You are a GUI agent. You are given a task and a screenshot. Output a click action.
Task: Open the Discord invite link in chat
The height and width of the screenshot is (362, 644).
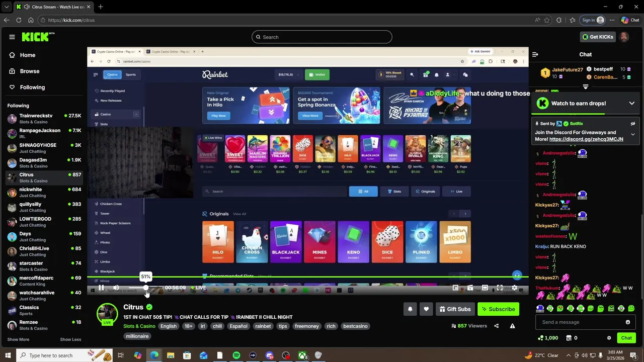pos(586,139)
